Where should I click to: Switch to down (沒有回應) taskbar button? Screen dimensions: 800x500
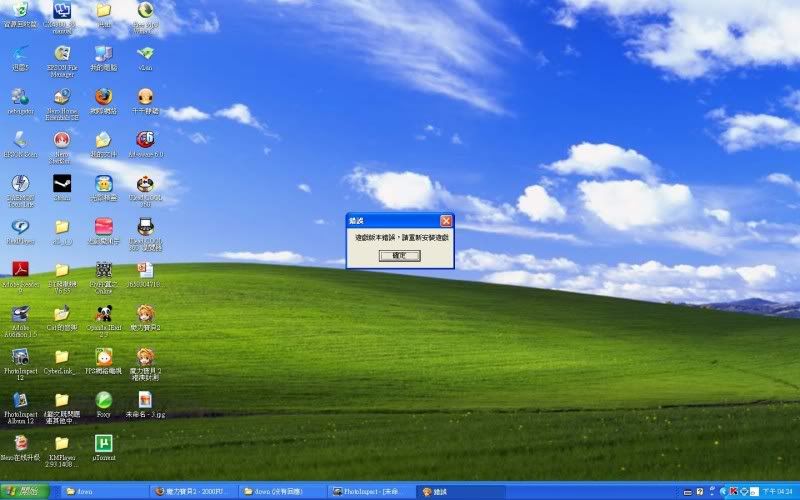[x=282, y=491]
